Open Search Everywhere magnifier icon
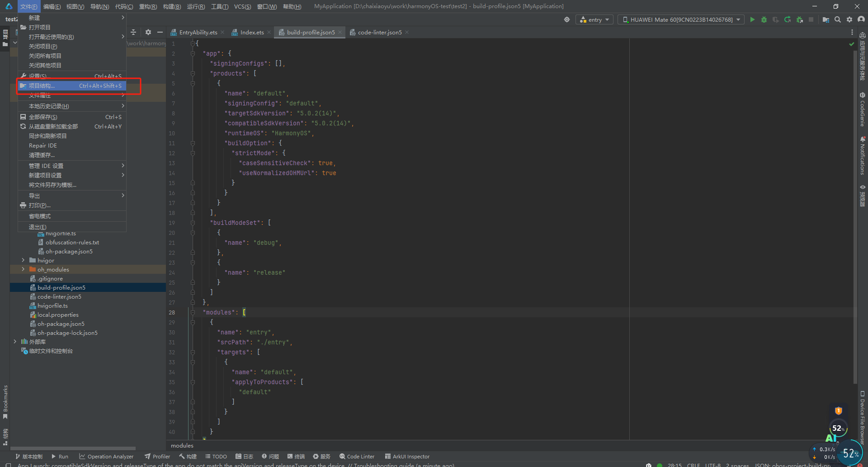This screenshot has width=868, height=467. pos(838,19)
